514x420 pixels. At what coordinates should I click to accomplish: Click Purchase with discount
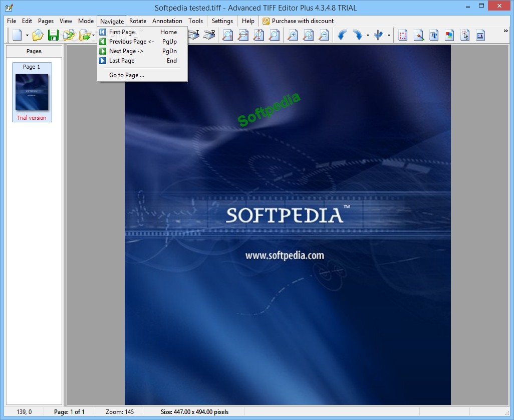click(x=298, y=21)
